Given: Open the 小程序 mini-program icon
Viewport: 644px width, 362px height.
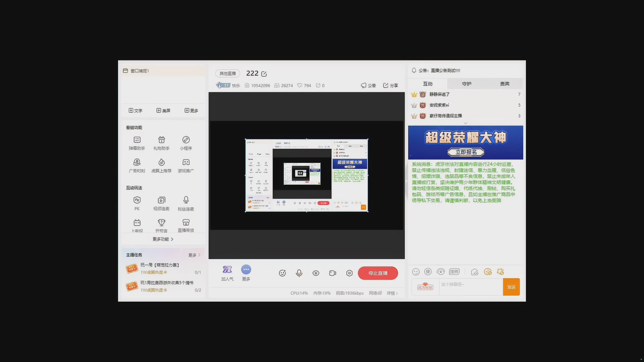Looking at the screenshot, I should tap(186, 143).
